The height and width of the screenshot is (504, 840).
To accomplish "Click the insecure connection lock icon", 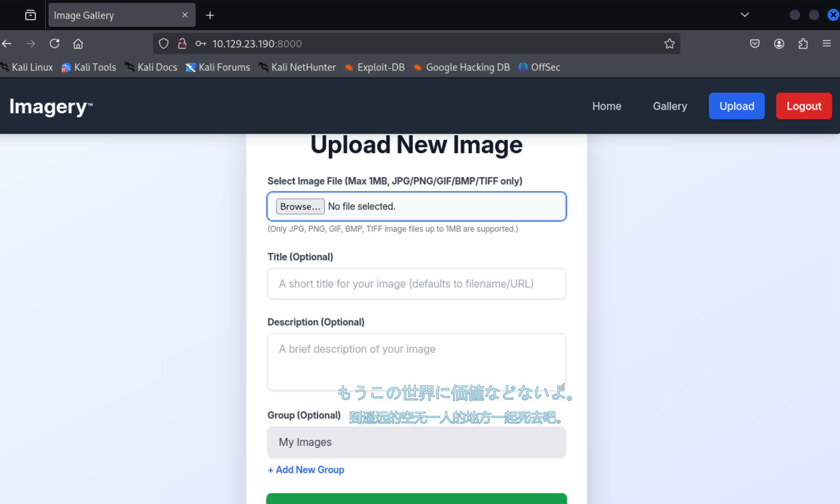I will [x=182, y=43].
